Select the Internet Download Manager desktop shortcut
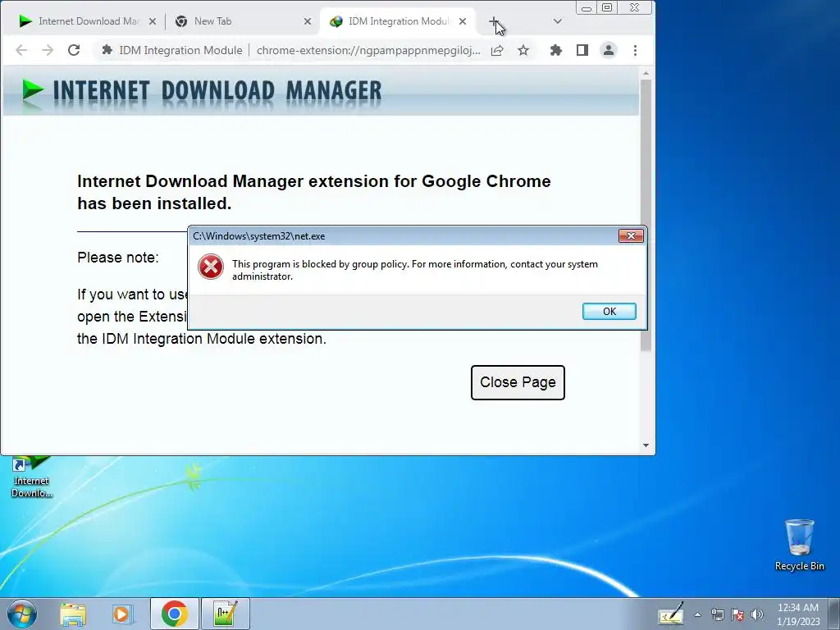The height and width of the screenshot is (630, 840). click(x=31, y=477)
